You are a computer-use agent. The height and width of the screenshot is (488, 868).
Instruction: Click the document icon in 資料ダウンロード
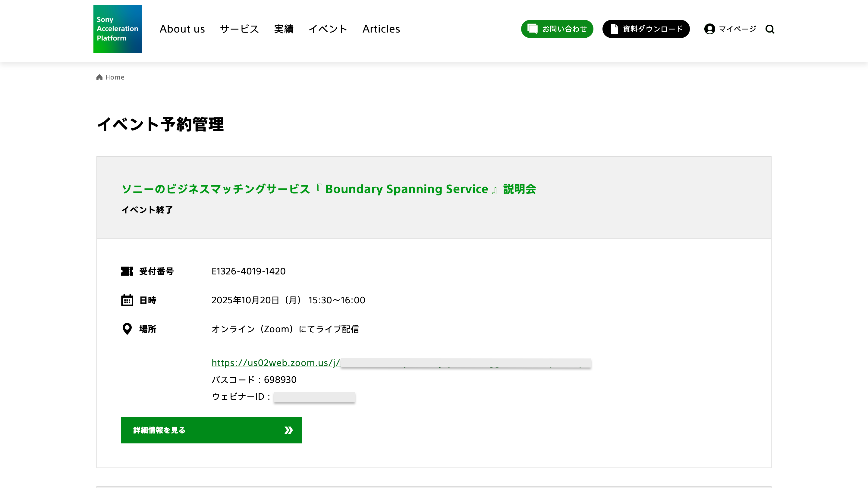click(614, 29)
